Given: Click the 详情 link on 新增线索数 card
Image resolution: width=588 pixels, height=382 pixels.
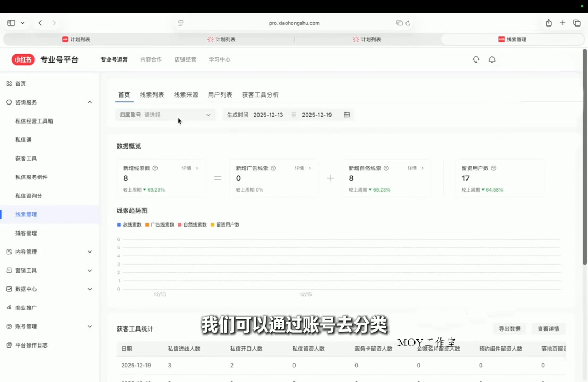Looking at the screenshot, I should (187, 168).
